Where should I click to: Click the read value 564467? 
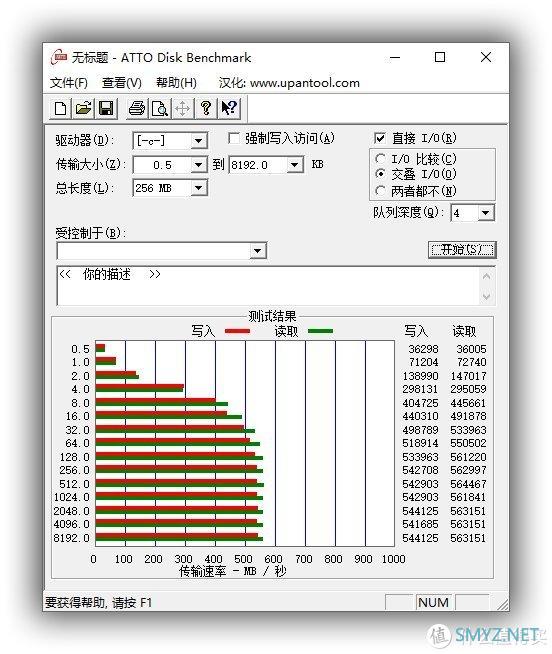click(x=468, y=484)
